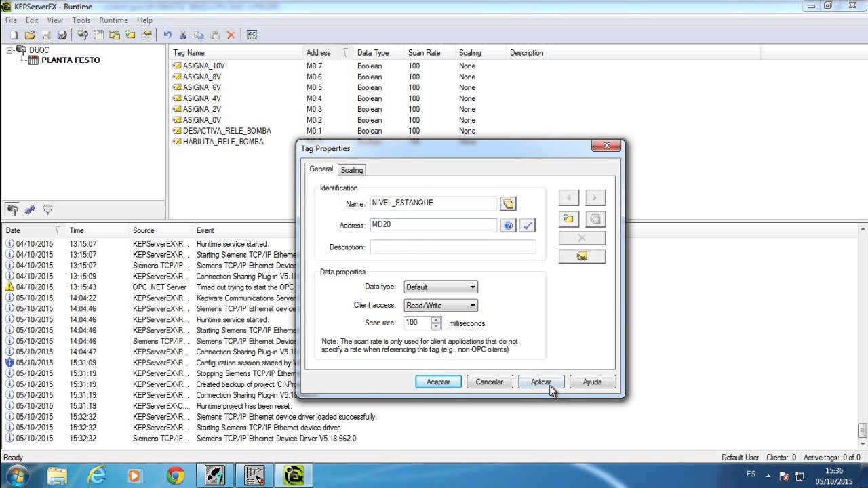The width and height of the screenshot is (868, 488).
Task: Close the Tag Properties dialog
Action: point(606,146)
